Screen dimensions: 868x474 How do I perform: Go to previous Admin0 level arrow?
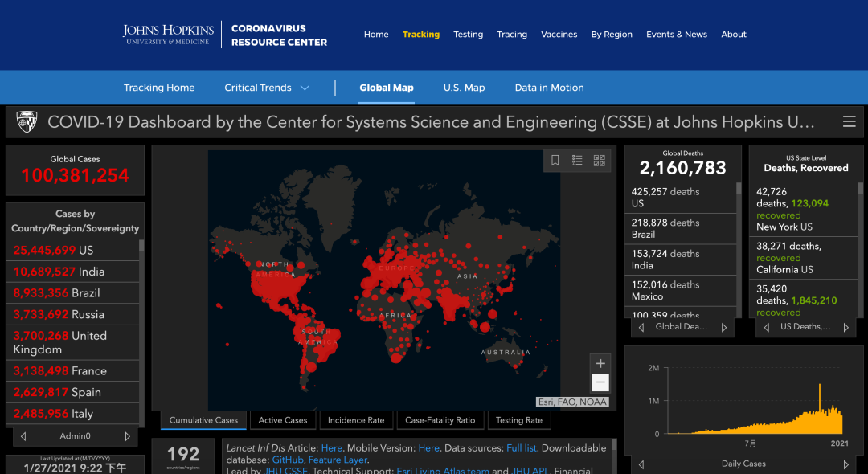[x=23, y=436]
